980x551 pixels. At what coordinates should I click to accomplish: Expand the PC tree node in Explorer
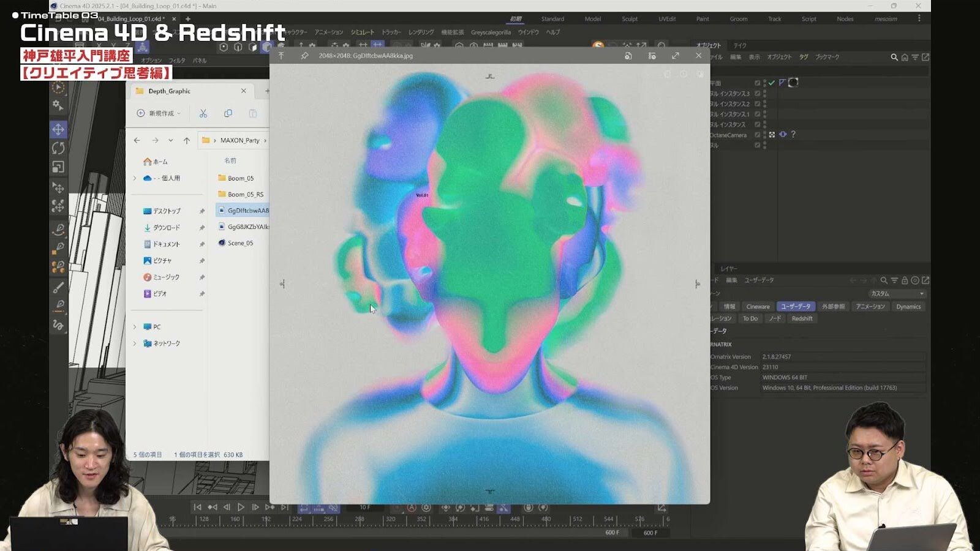click(x=135, y=327)
